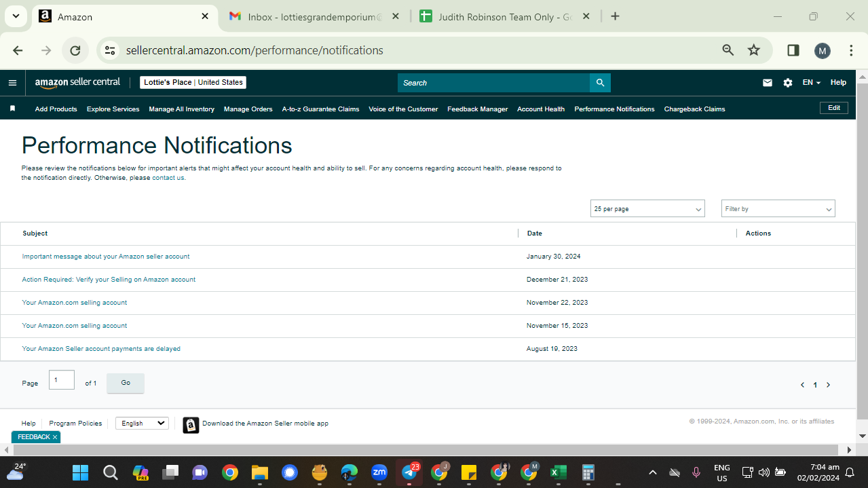868x488 pixels.
Task: Open the browser side panel icon
Action: tap(793, 50)
